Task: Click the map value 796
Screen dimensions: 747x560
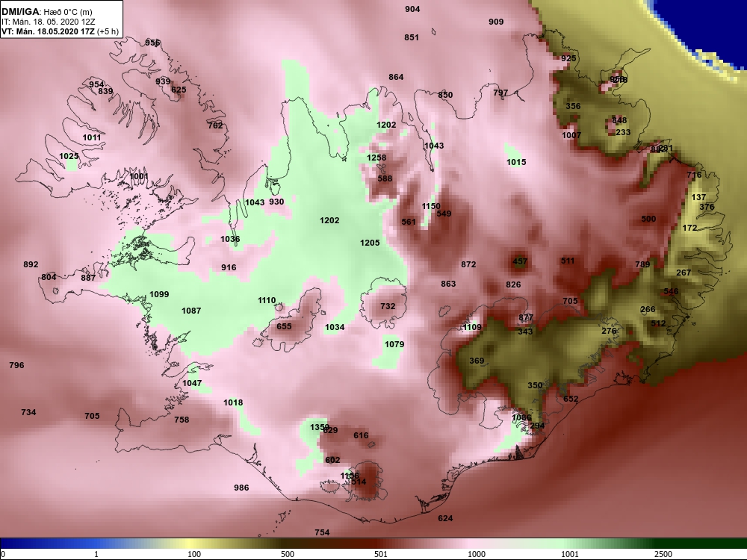Action: [x=16, y=365]
